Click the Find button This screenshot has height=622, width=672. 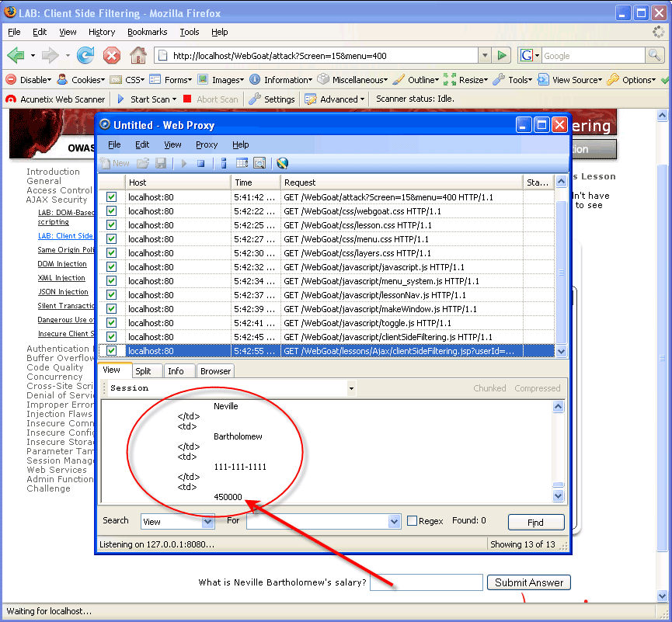pyautogui.click(x=536, y=522)
